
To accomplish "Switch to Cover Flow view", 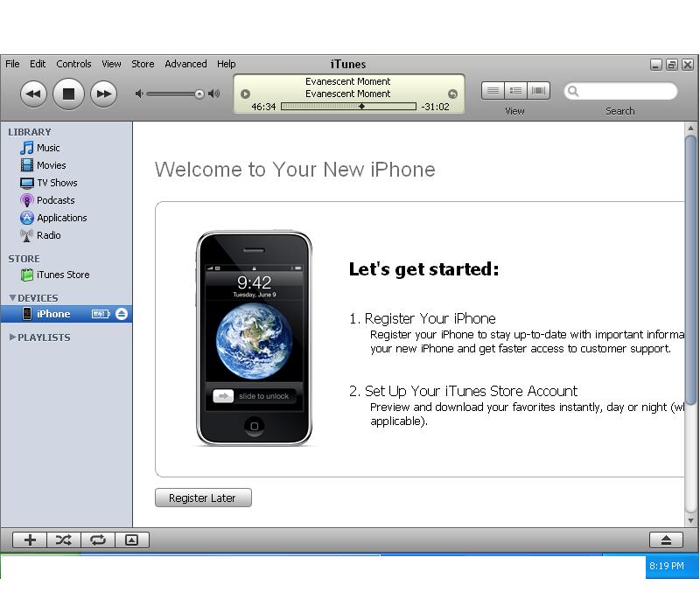I will (538, 90).
